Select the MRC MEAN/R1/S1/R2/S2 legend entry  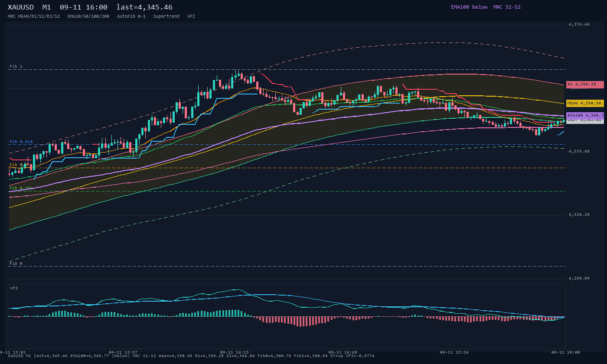pyautogui.click(x=34, y=16)
